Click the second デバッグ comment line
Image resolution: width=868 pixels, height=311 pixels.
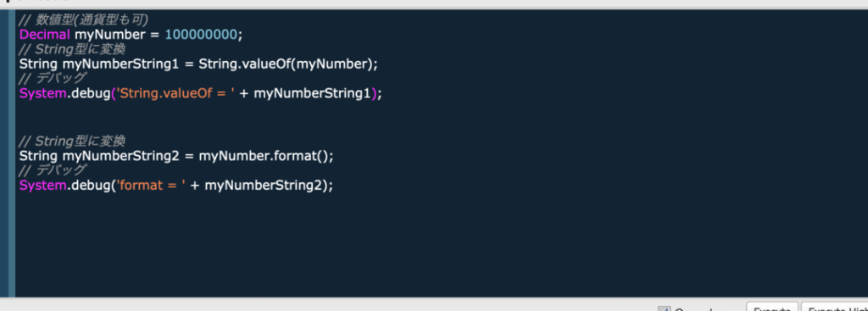[x=53, y=170]
